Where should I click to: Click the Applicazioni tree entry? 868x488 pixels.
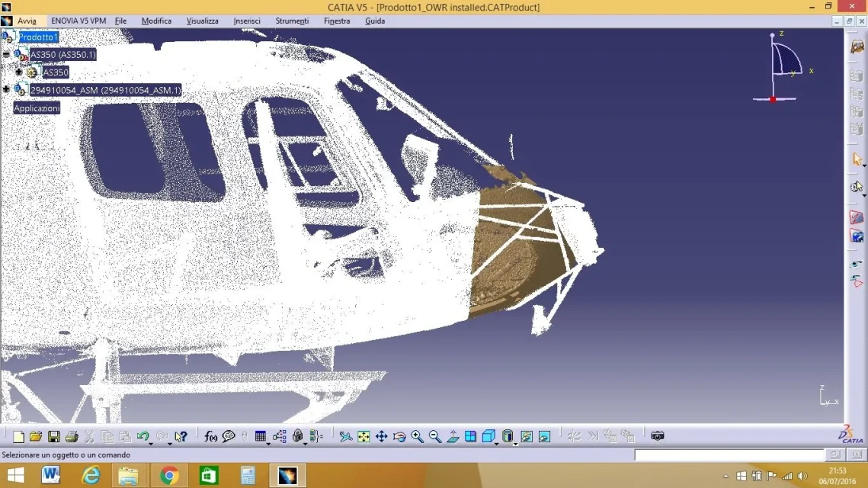(x=37, y=108)
